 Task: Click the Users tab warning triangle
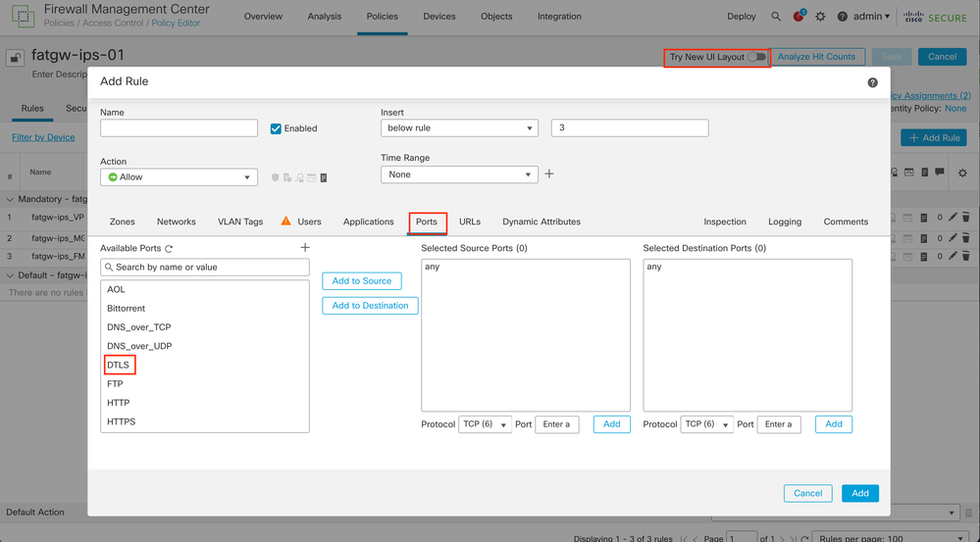coord(286,221)
